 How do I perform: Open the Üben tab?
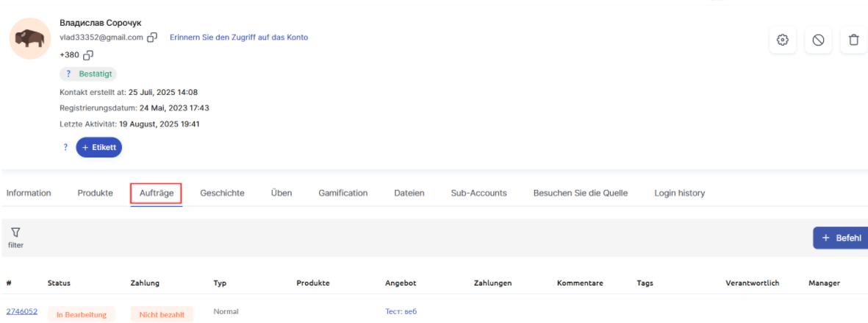point(281,193)
